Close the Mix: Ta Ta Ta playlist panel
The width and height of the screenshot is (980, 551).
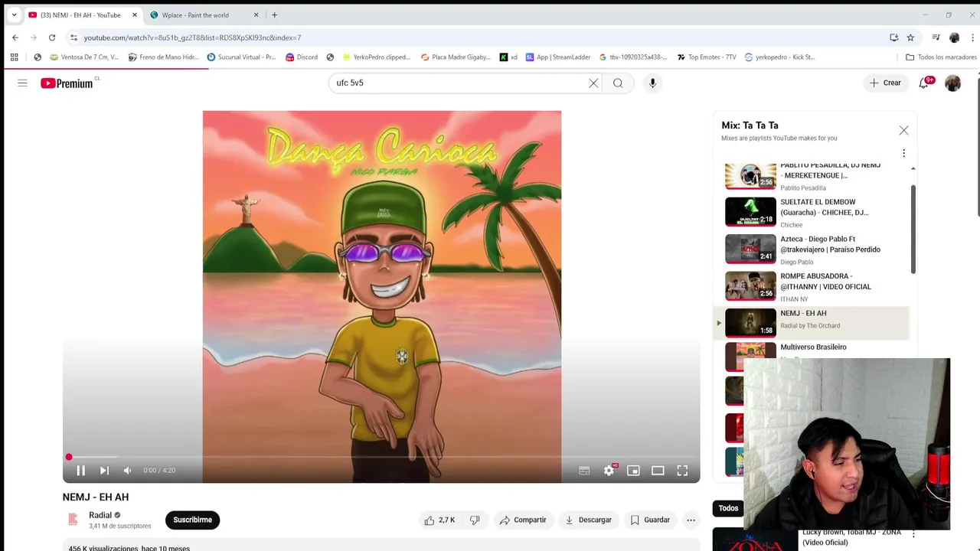[x=903, y=130]
